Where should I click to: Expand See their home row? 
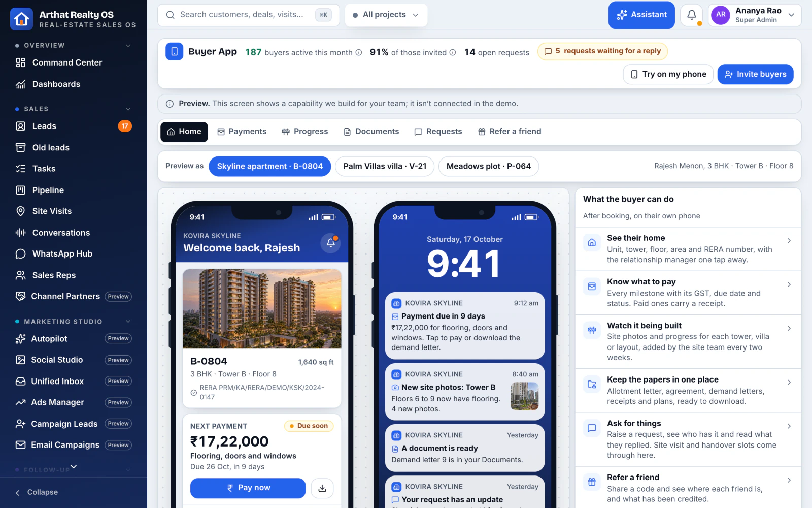pyautogui.click(x=688, y=249)
